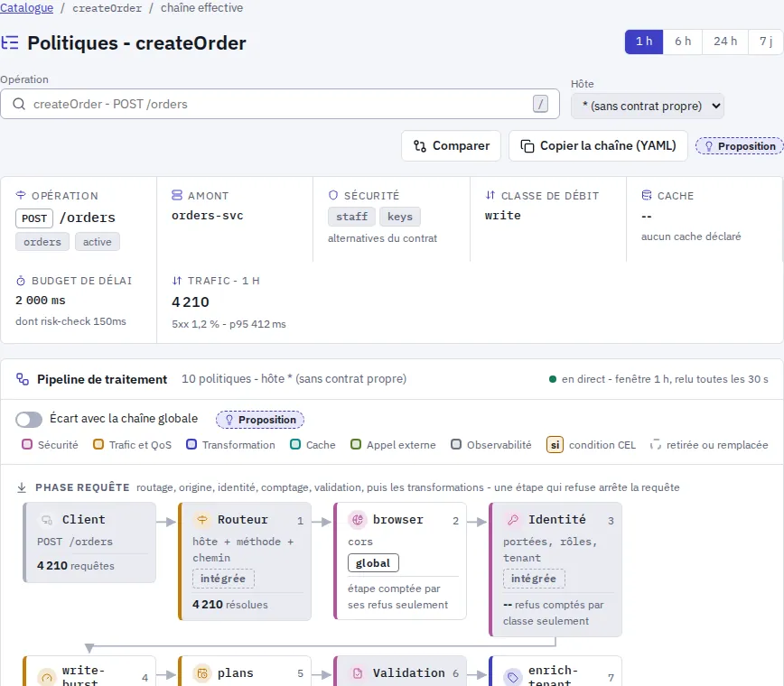The image size is (784, 686).
Task: Open the Client pipeline card
Action: coord(89,542)
